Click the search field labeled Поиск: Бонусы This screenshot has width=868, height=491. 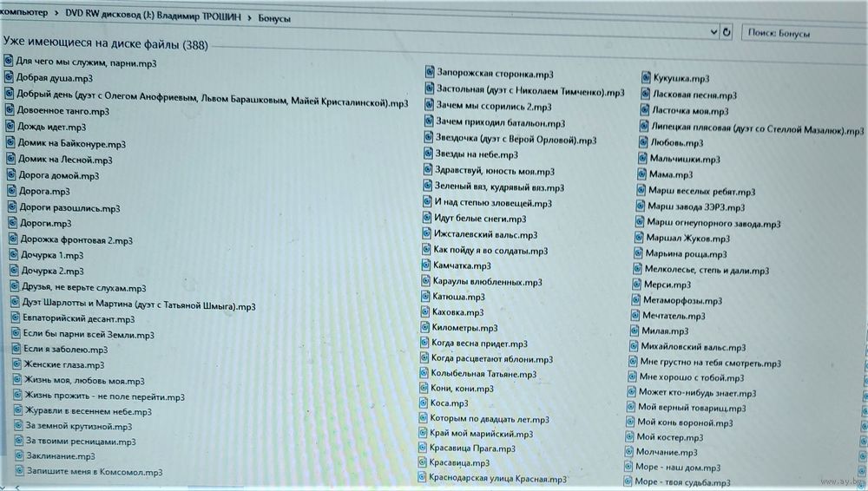(x=804, y=34)
